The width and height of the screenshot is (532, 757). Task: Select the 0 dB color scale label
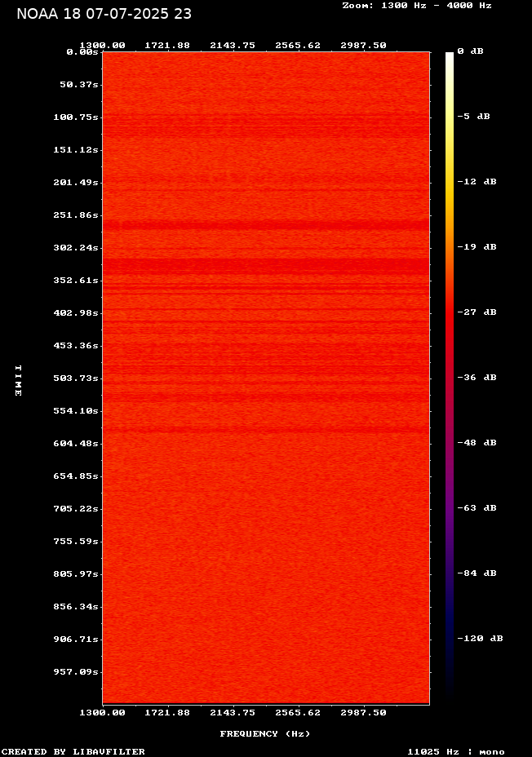(470, 51)
